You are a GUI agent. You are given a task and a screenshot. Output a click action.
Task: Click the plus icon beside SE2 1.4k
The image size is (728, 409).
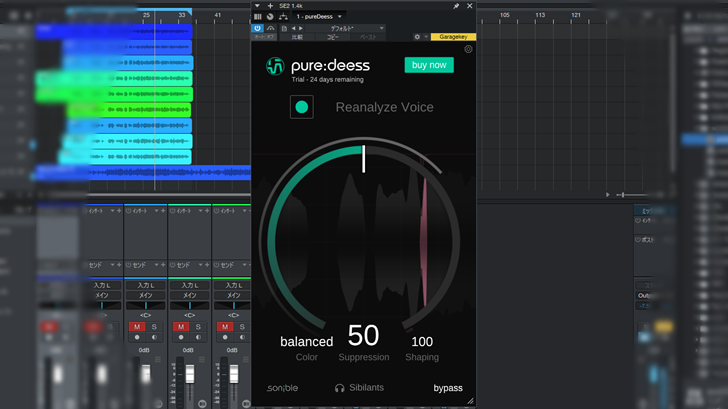pos(270,6)
